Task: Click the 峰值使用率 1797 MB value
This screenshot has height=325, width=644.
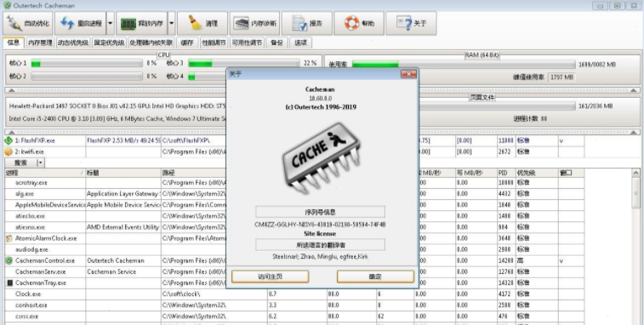Action: click(561, 77)
